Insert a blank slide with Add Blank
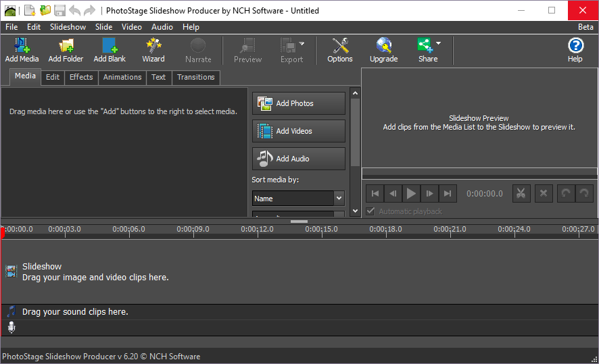This screenshot has height=364, width=599. 109,46
